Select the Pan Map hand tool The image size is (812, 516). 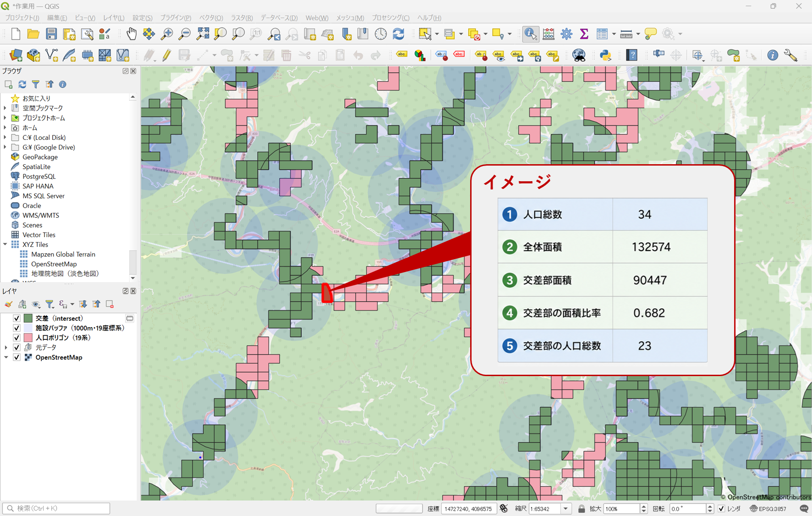[x=132, y=34]
